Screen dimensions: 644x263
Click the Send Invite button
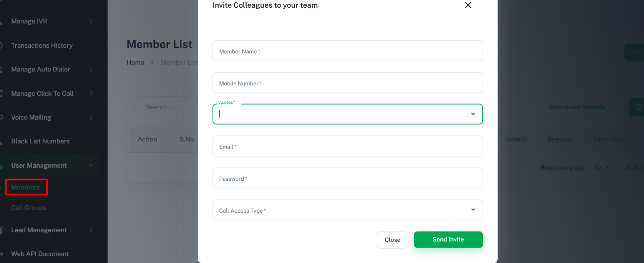click(x=448, y=240)
